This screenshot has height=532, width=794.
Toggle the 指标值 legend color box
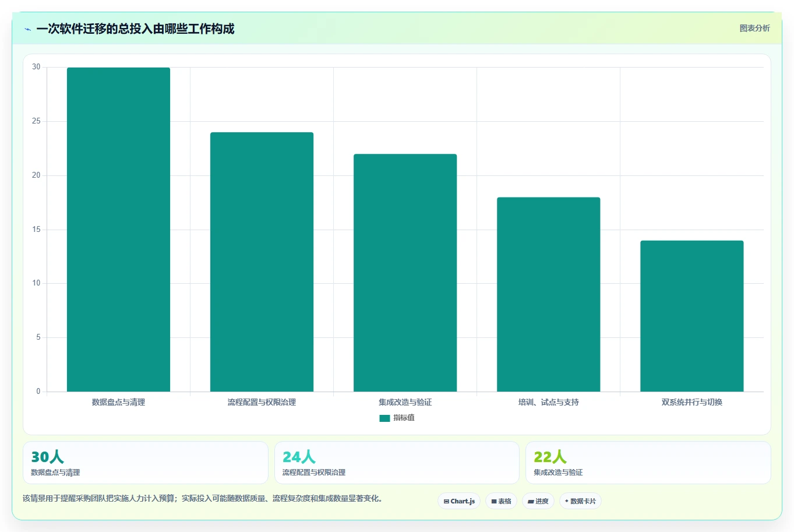[384, 418]
